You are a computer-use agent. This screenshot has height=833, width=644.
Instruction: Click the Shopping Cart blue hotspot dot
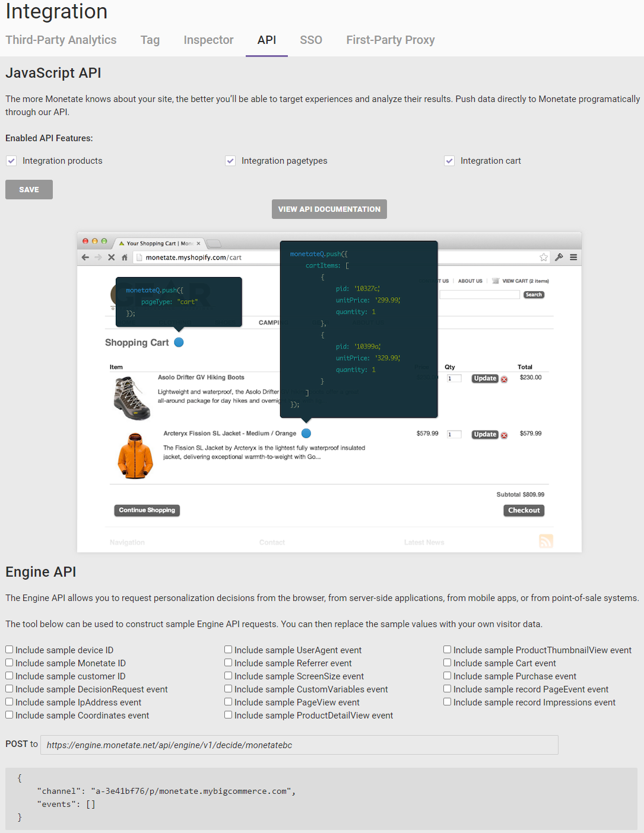point(179,342)
